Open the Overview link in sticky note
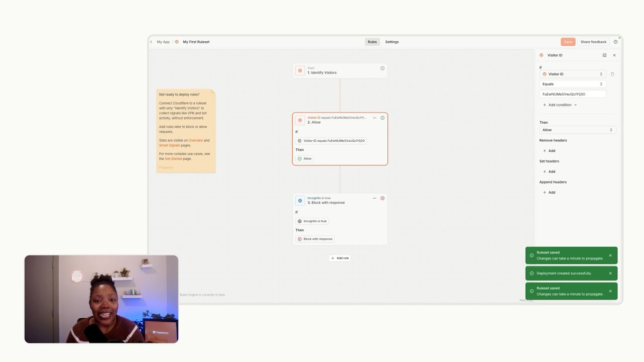 (x=196, y=140)
